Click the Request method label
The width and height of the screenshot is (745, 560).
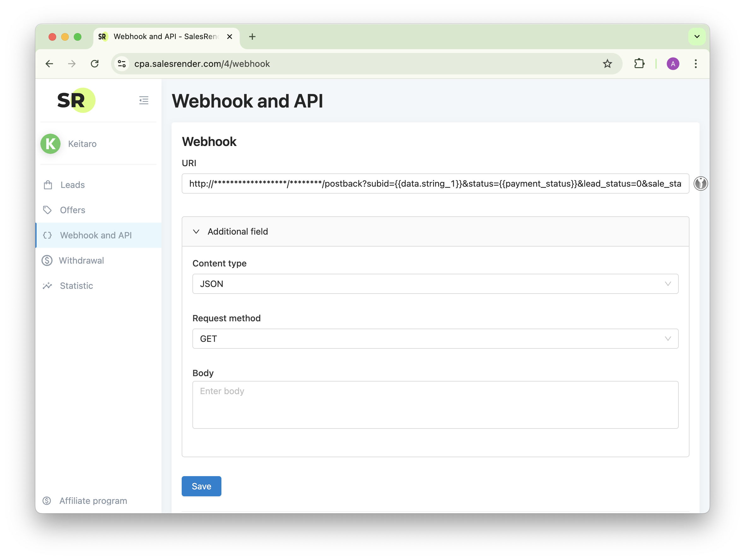coord(227,318)
